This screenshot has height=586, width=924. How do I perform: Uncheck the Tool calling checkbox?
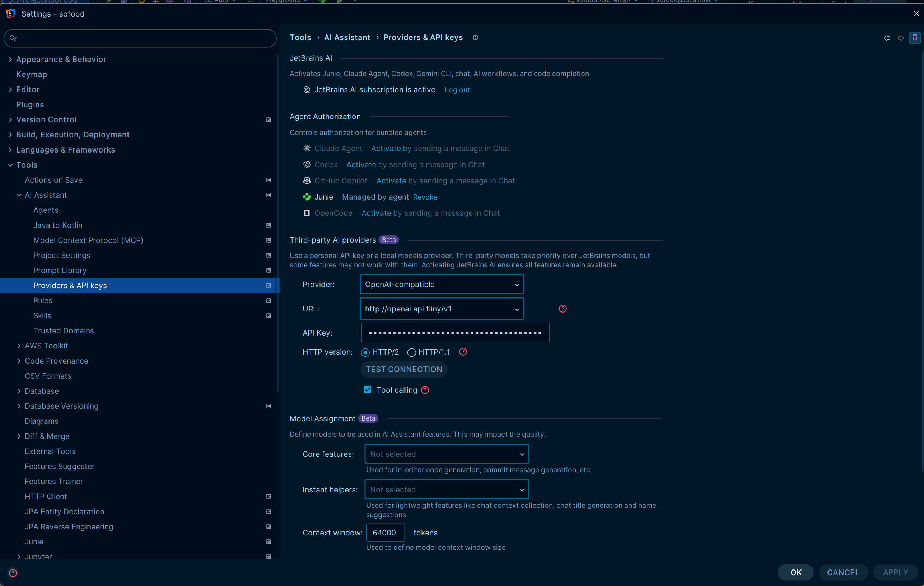click(367, 390)
